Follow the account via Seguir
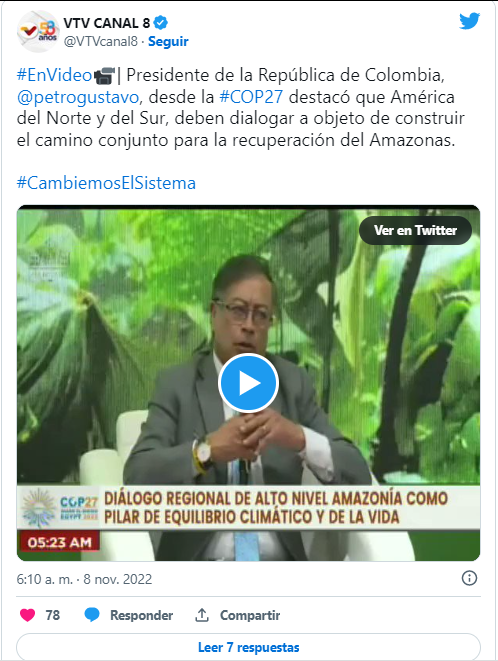The width and height of the screenshot is (498, 661). [x=168, y=41]
